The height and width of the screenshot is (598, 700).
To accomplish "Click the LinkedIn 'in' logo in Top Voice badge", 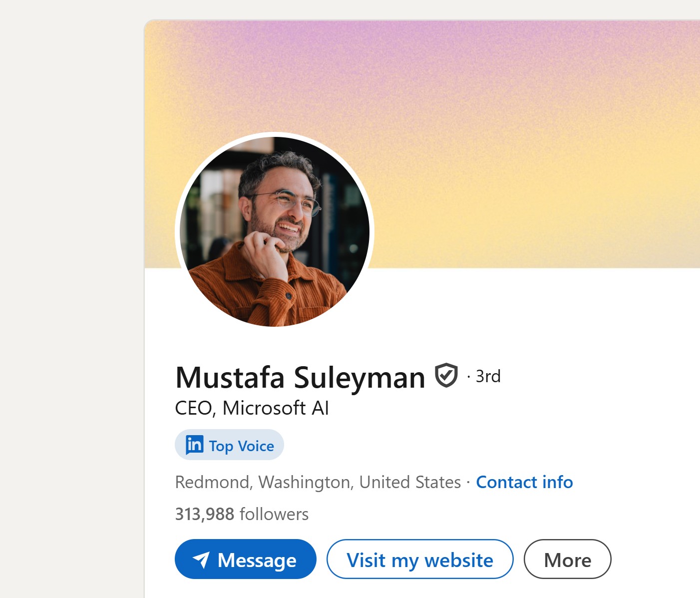I will 194,445.
